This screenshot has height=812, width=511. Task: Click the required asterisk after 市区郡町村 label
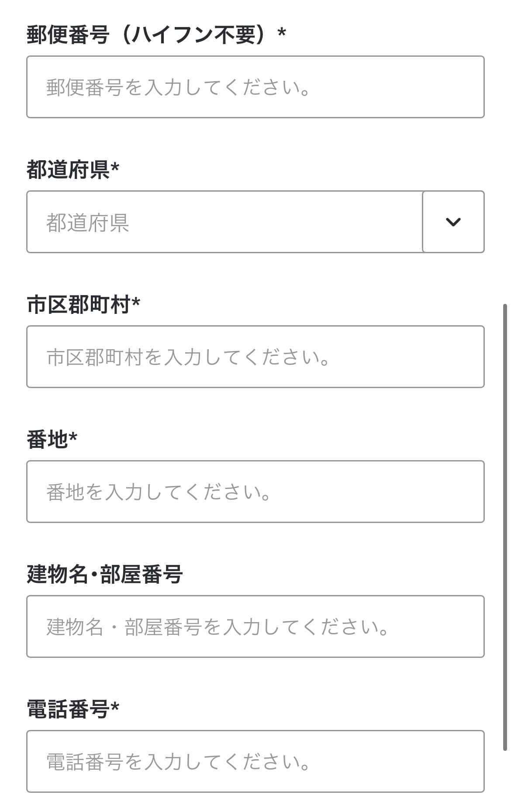point(136,302)
